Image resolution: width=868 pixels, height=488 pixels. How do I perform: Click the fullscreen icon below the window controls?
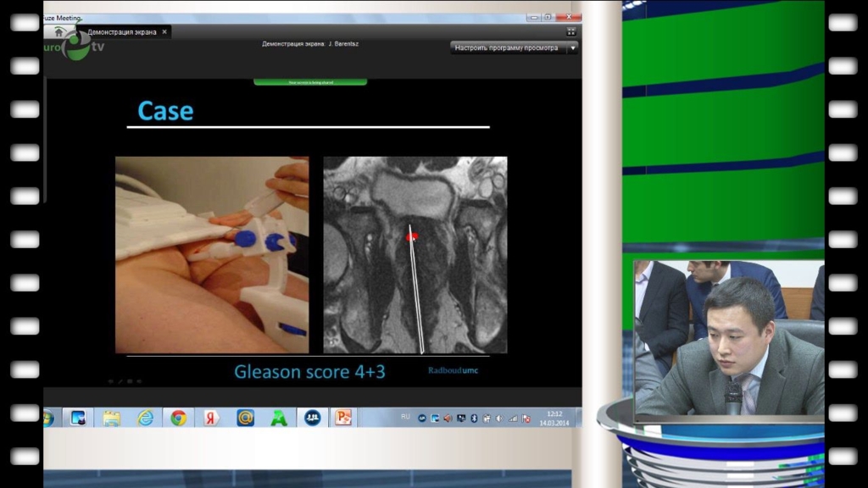[571, 31]
